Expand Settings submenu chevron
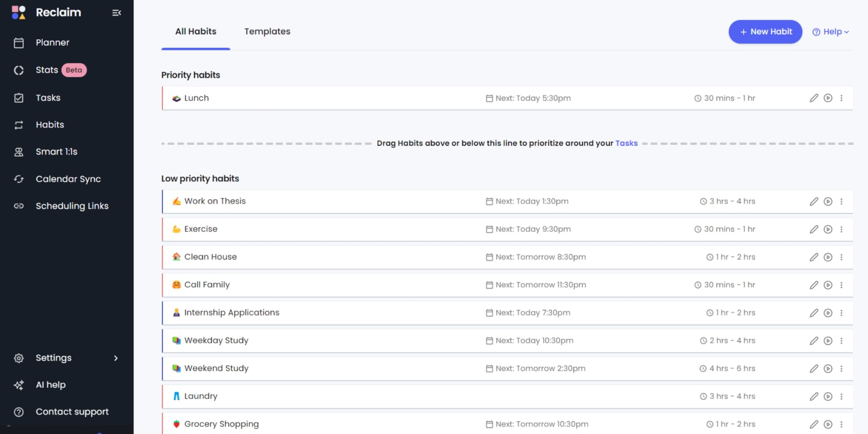The height and width of the screenshot is (434, 868). tap(116, 358)
